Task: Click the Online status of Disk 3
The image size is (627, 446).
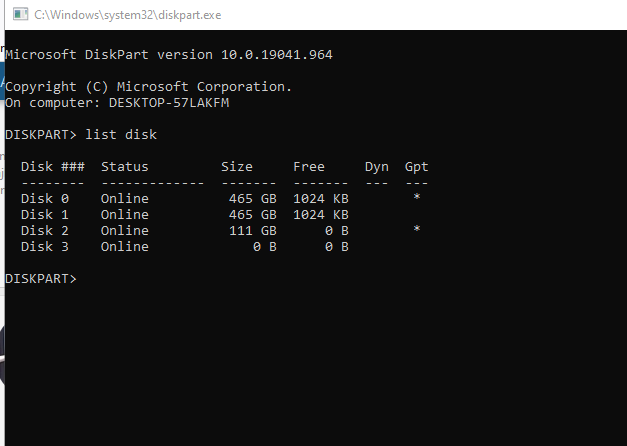Action: tap(125, 246)
